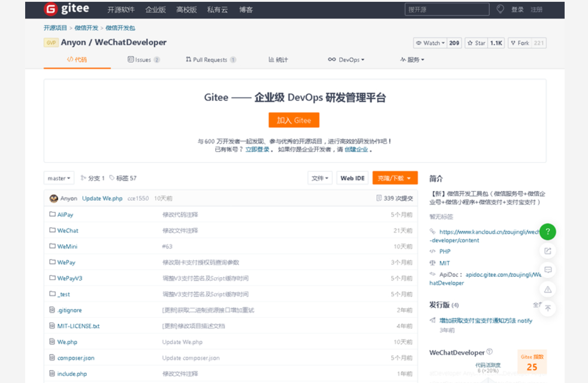Click the tag icon beside 标签 57
This screenshot has height=383, width=588.
[112, 178]
